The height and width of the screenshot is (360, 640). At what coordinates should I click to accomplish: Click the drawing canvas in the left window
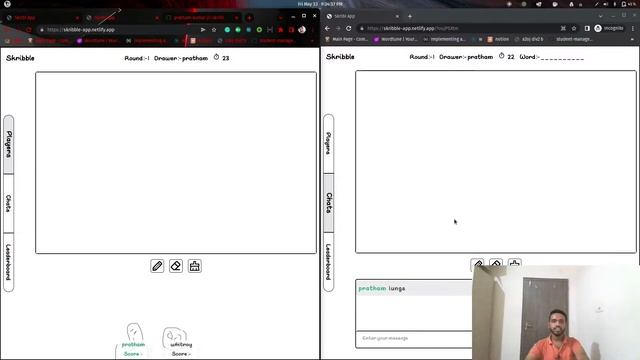pyautogui.click(x=176, y=163)
